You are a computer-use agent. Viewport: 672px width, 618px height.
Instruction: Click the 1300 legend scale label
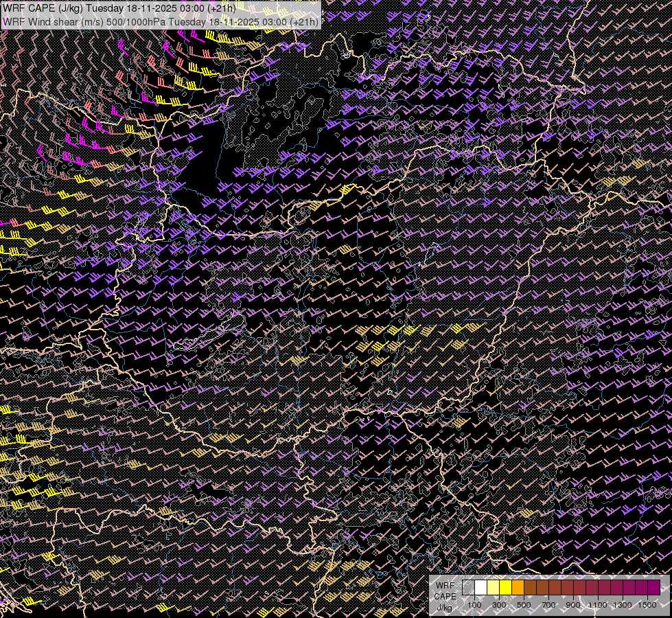coord(623,605)
